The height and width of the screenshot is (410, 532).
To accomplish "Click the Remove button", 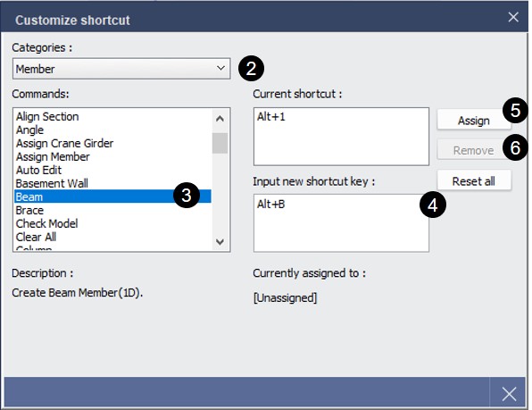I will 474,150.
